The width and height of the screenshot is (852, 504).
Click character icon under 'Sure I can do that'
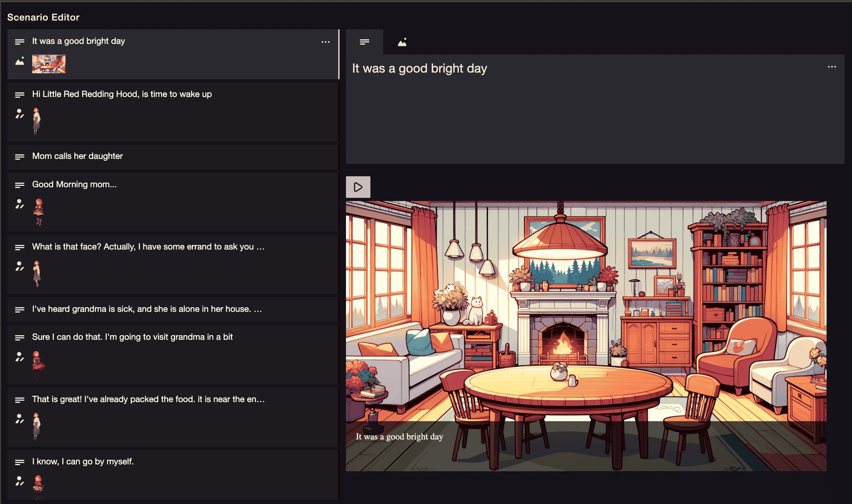pyautogui.click(x=20, y=357)
